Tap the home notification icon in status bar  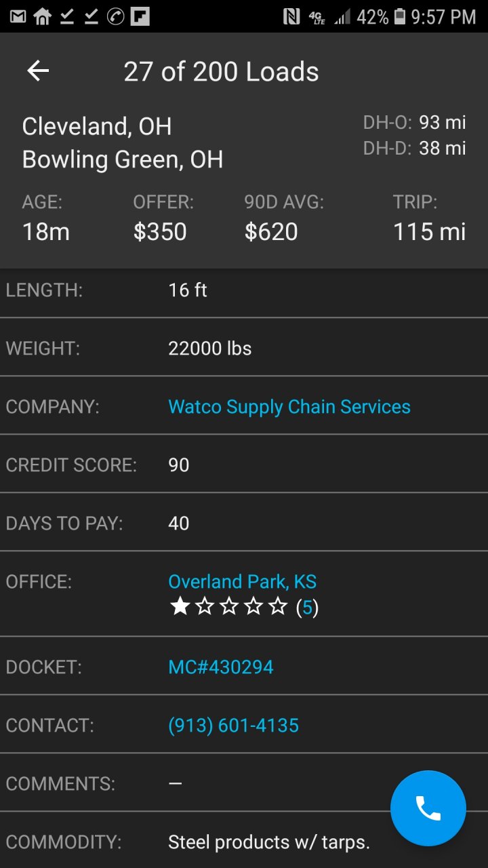tap(42, 16)
